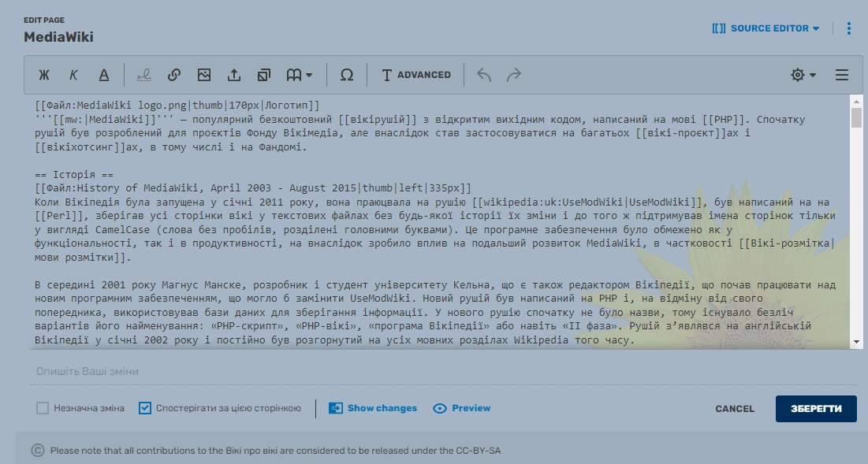Tick the Незначна зміна checkbox

(x=43, y=408)
